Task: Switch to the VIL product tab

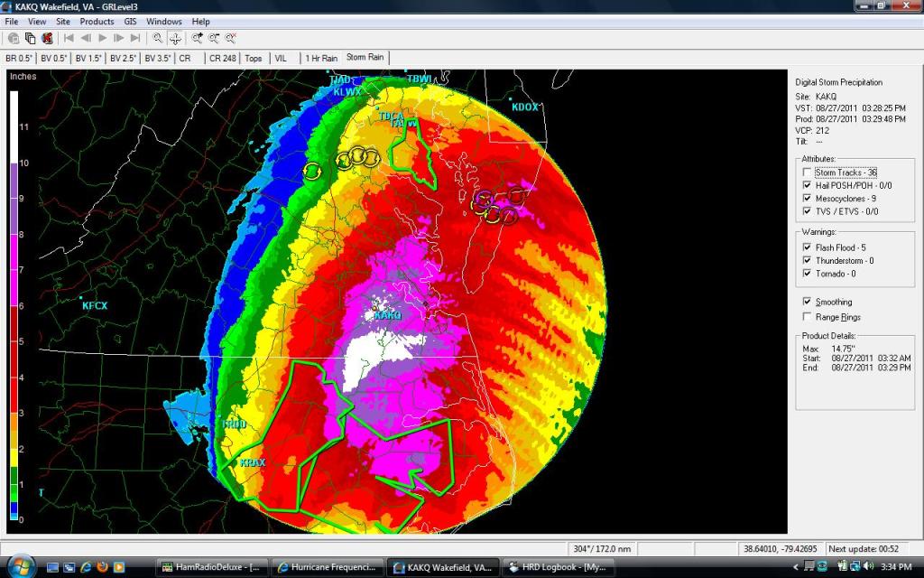Action: pyautogui.click(x=281, y=58)
